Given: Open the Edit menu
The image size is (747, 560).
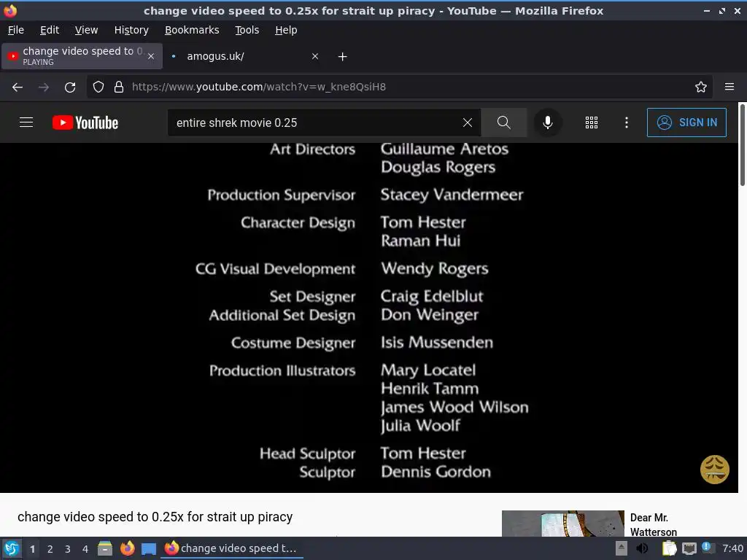Looking at the screenshot, I should coord(50,30).
